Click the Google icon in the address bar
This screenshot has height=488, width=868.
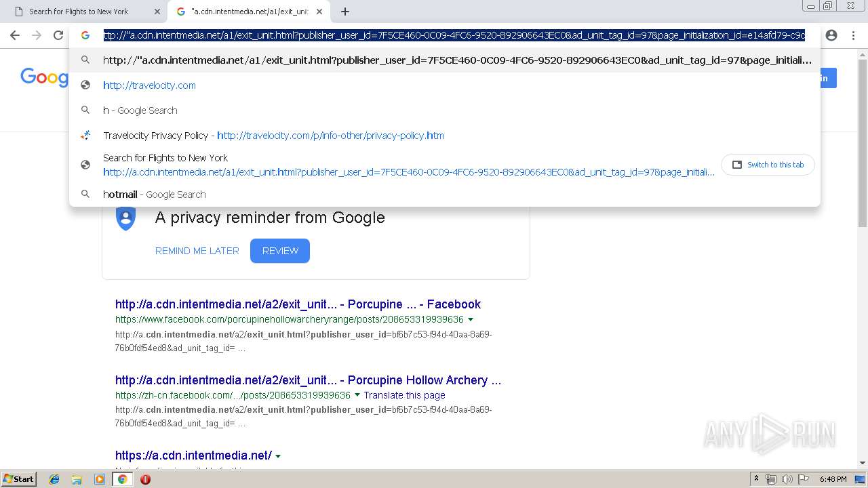[85, 35]
